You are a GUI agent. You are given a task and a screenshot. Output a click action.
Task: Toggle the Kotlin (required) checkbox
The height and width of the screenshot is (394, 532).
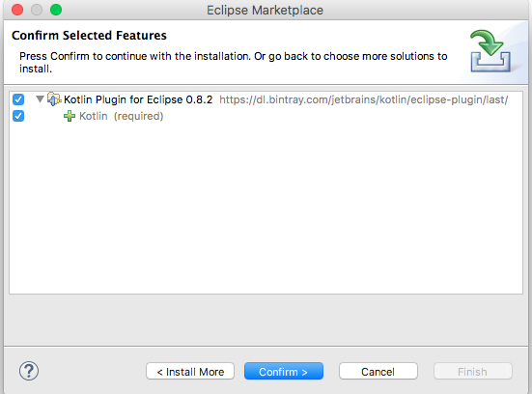click(x=18, y=116)
